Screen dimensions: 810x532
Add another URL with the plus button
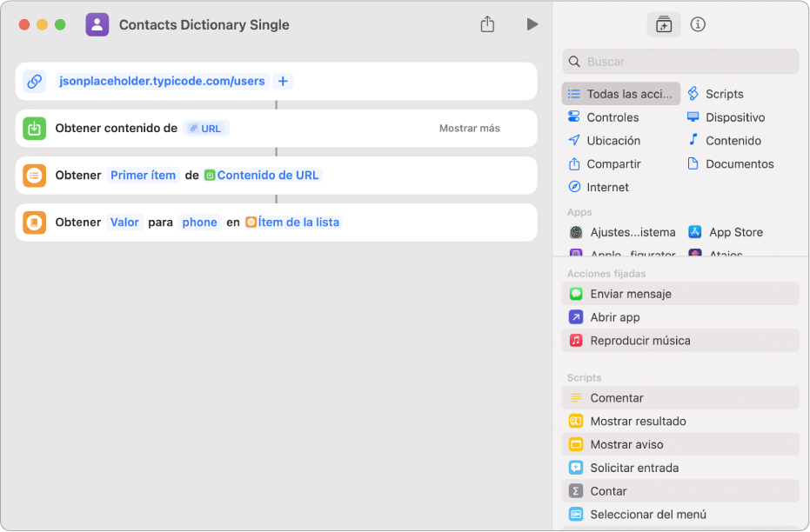pos(283,81)
